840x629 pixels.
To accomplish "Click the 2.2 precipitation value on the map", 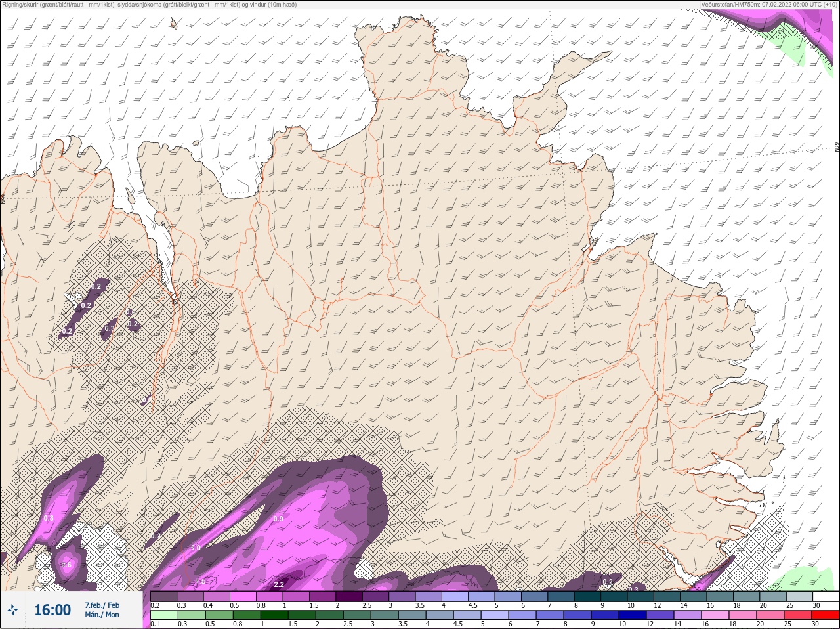I will (x=279, y=584).
